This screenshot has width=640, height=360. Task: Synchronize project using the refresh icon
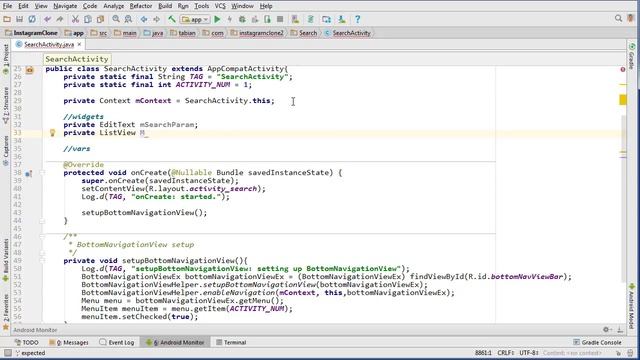pyautogui.click(x=32, y=19)
